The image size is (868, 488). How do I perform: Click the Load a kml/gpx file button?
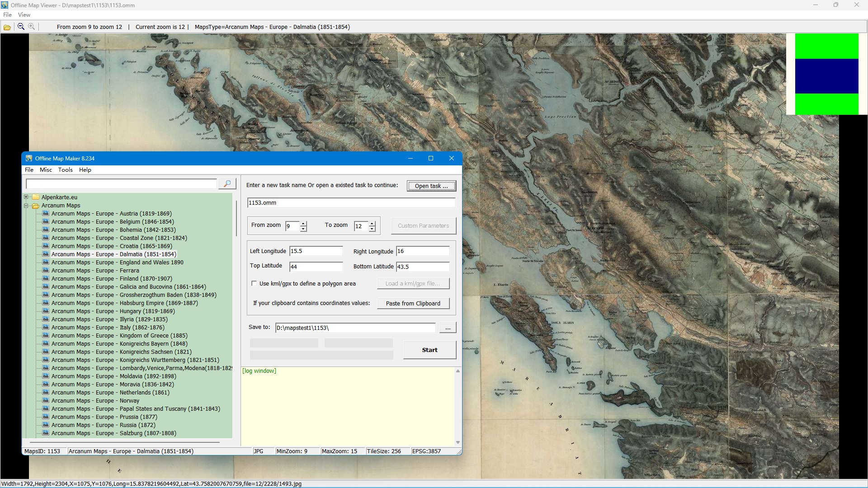pos(413,283)
